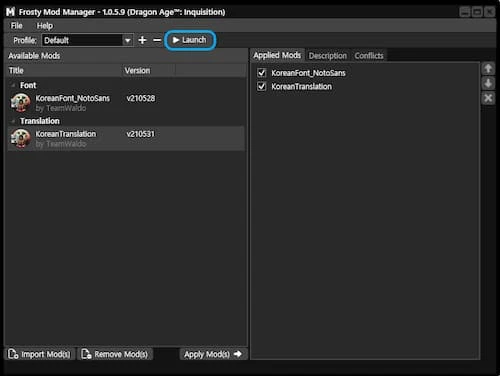
Task: Switch to the Conflicts tab
Action: tap(369, 56)
